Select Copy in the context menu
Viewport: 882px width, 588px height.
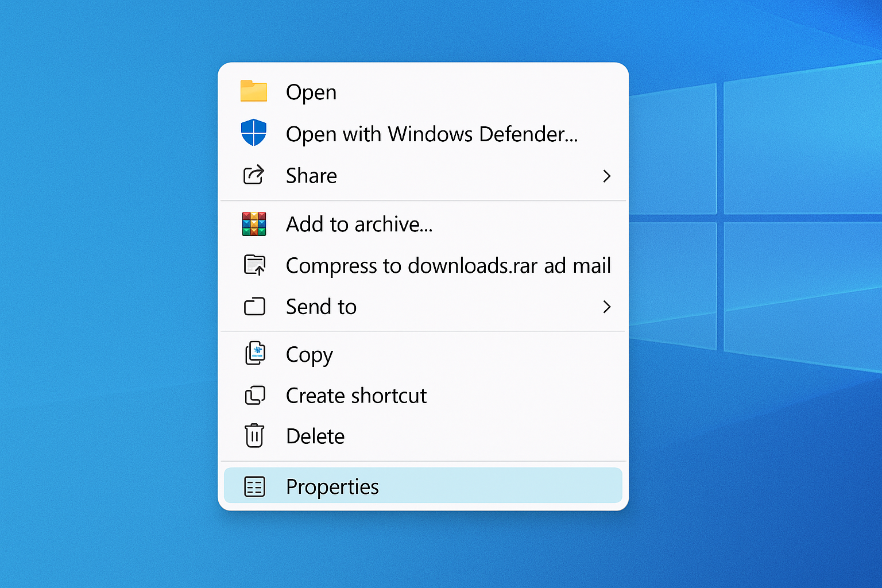pyautogui.click(x=423, y=354)
